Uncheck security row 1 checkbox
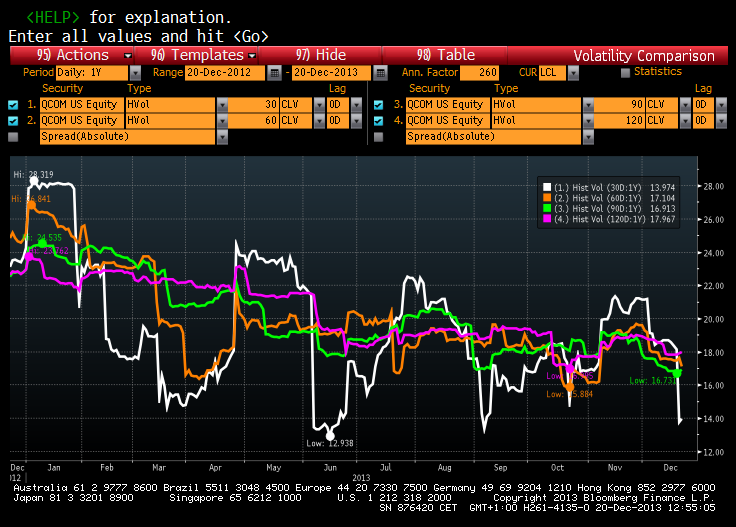The width and height of the screenshot is (736, 527). pos(13,105)
